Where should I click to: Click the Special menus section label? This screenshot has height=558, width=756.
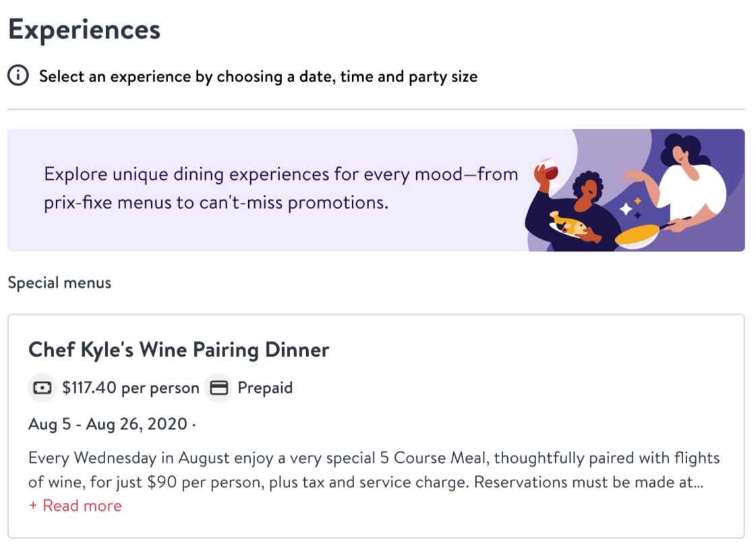coord(59,282)
